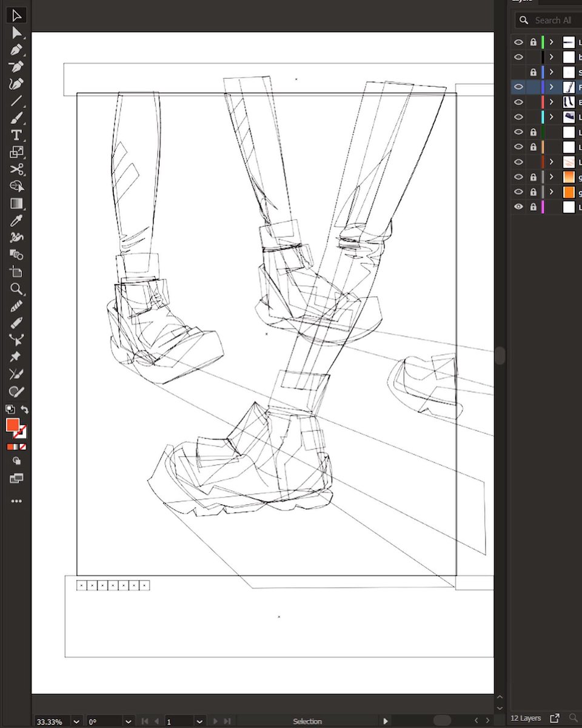Go to the next artboard
The image size is (582, 728).
point(216,721)
